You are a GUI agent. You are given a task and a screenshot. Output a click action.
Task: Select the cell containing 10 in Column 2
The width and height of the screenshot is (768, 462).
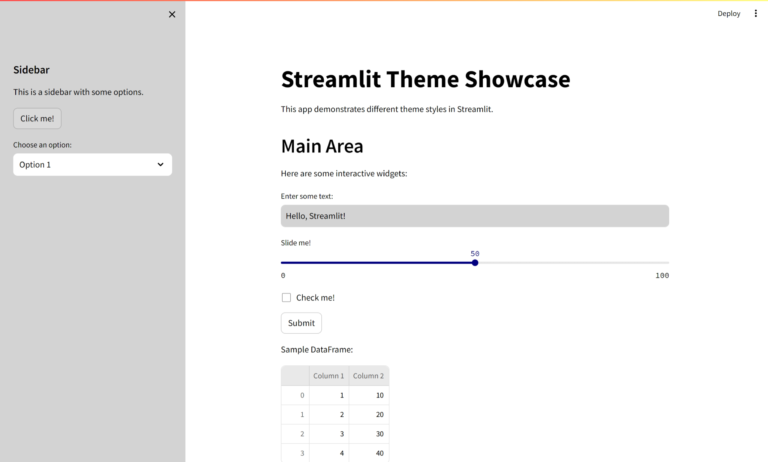(x=368, y=396)
